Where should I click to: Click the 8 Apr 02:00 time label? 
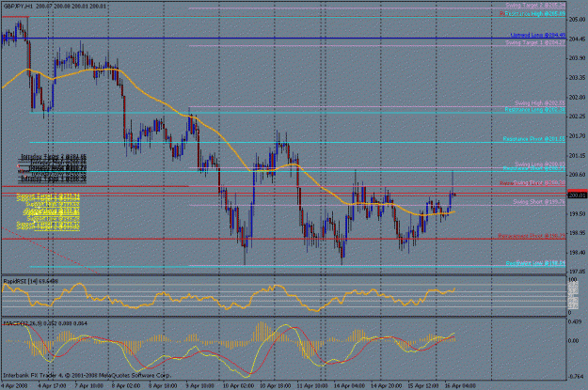coord(126,385)
